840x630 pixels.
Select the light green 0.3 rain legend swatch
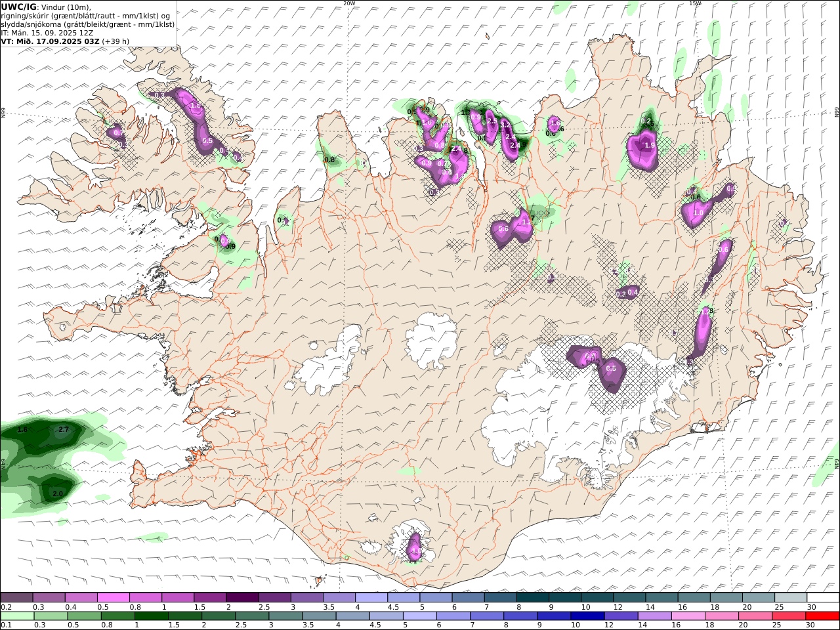51,616
